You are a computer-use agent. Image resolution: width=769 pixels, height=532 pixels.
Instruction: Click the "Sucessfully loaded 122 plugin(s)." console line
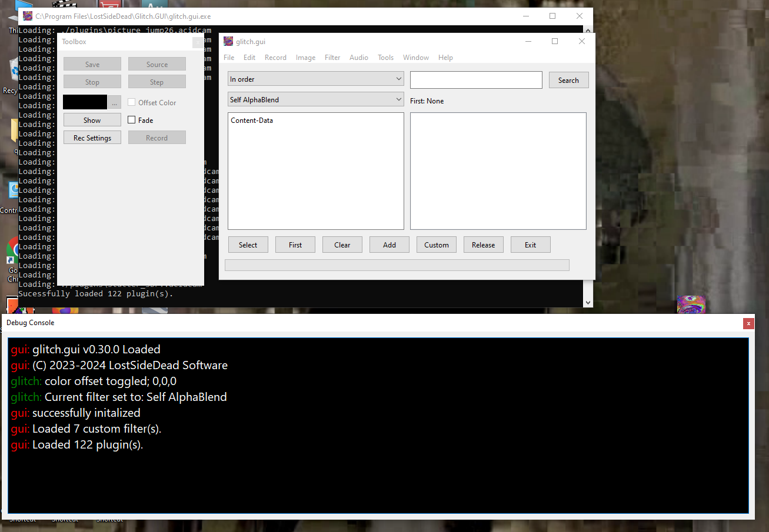[x=96, y=294]
